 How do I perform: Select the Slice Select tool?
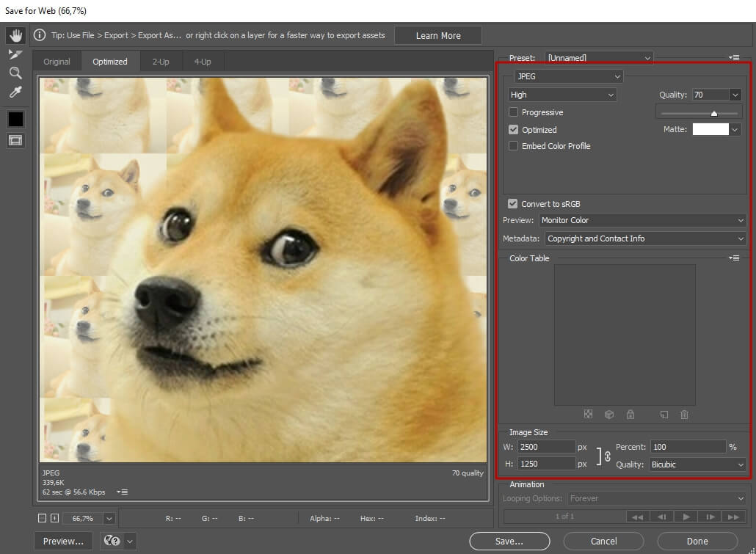[15, 54]
